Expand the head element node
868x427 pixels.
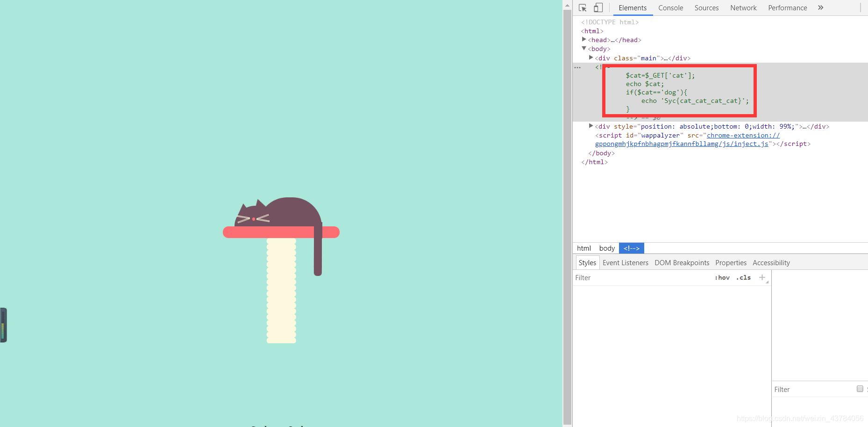[584, 40]
